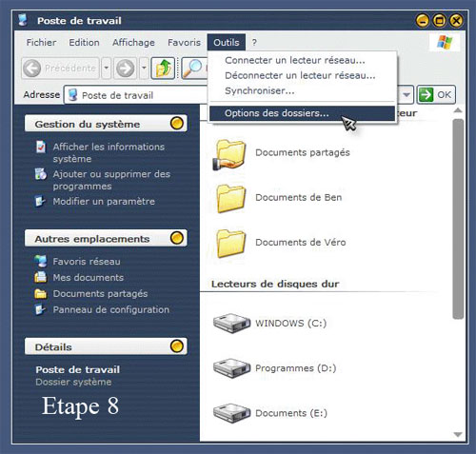Click the Gestion du système header text
Screen dimensions: 476x454
[88, 124]
